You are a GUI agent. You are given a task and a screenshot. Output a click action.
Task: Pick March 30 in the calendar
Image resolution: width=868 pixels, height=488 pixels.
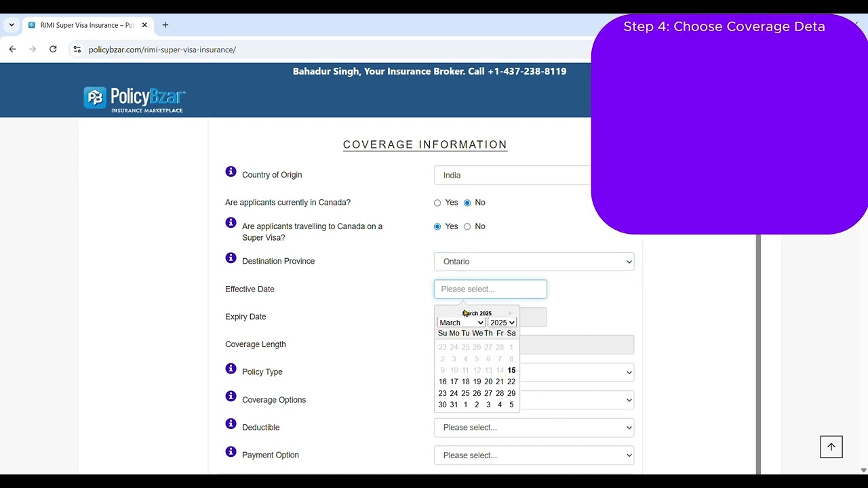442,405
